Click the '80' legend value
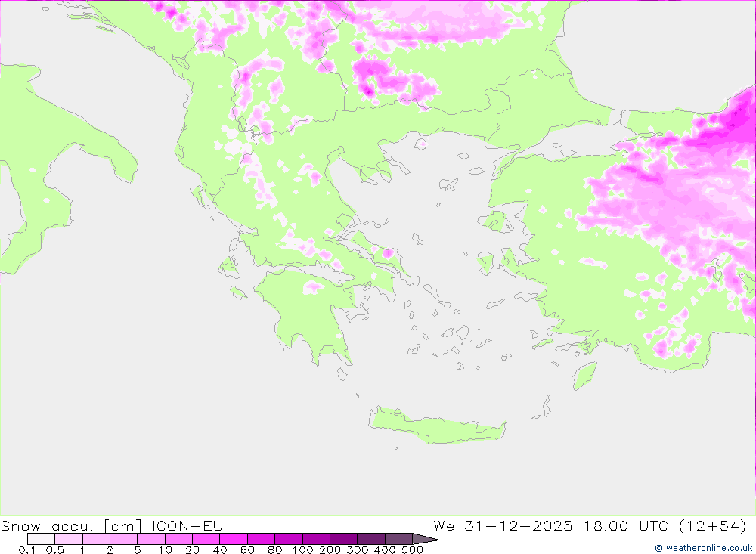Viewport: 756px width, 554px height. click(x=275, y=550)
